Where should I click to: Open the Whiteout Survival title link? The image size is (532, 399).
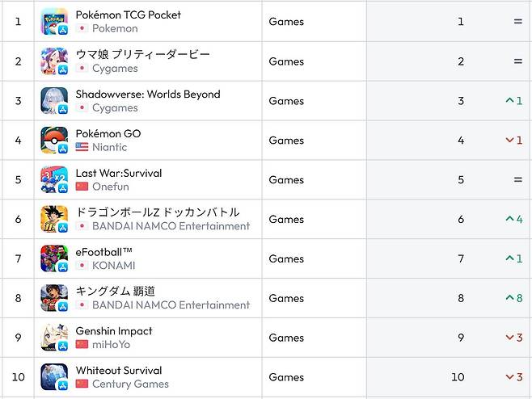point(118,371)
